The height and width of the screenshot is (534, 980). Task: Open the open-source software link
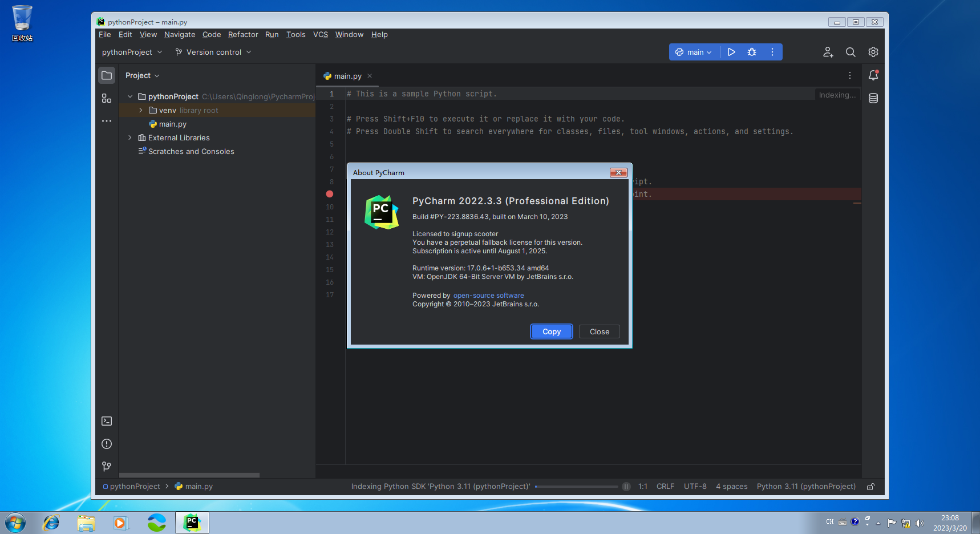click(488, 295)
